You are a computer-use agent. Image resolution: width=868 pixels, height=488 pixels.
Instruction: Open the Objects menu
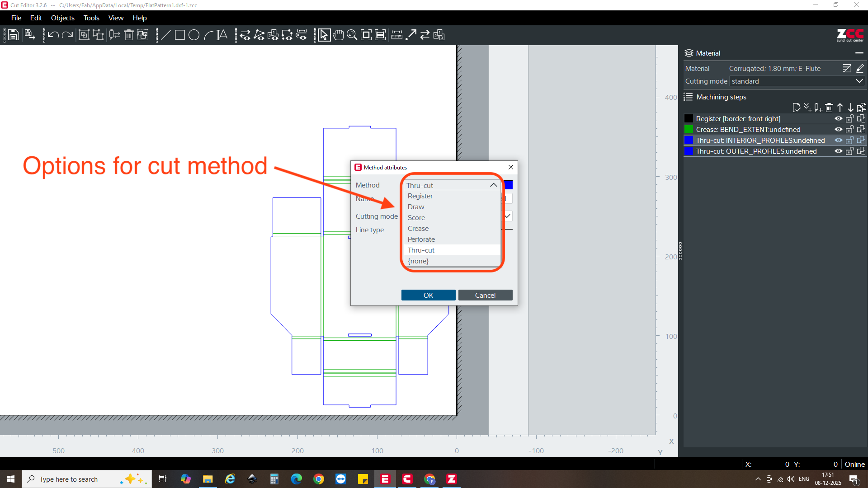pyautogui.click(x=62, y=18)
